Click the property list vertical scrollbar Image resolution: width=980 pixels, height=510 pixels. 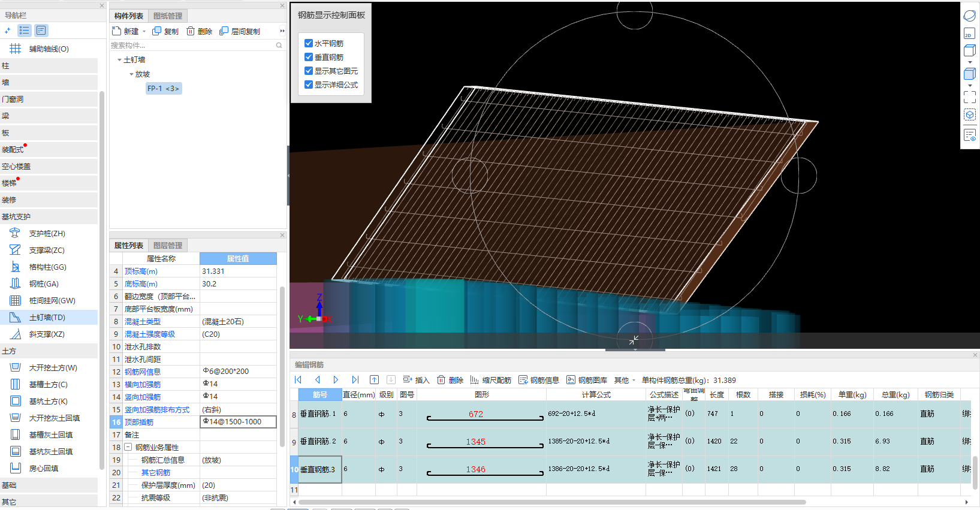tap(282, 367)
